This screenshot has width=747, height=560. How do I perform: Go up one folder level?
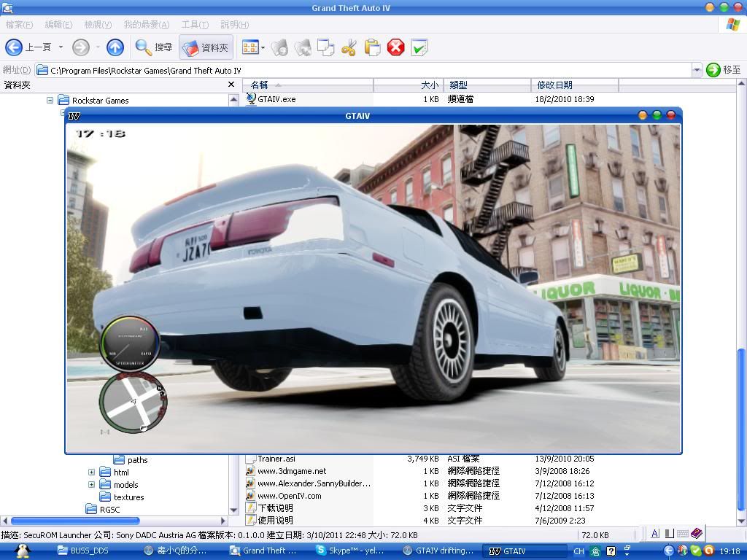point(115,47)
